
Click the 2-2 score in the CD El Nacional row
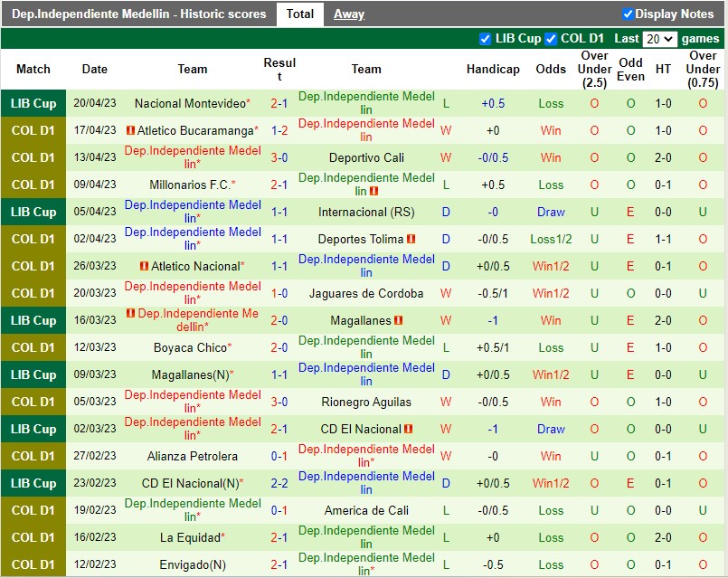pyautogui.click(x=279, y=483)
